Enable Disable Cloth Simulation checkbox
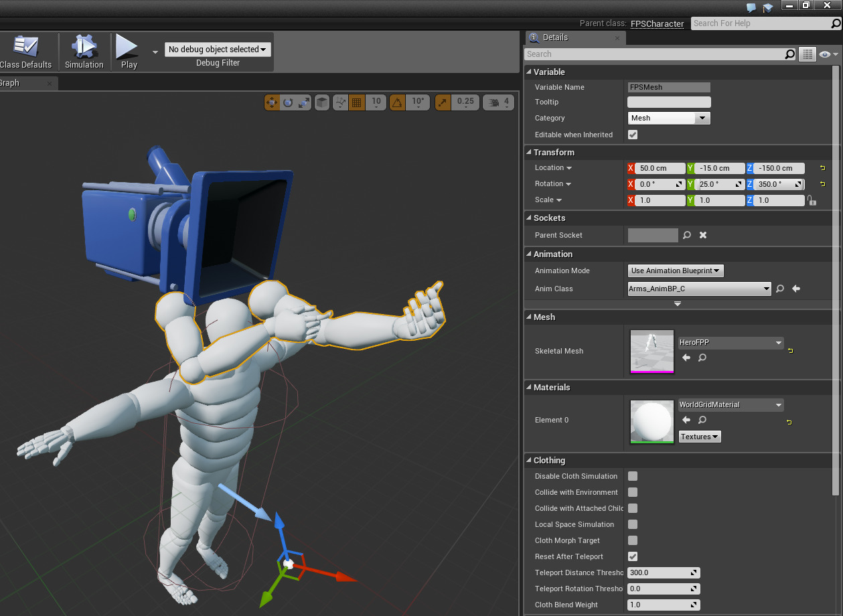This screenshot has width=843, height=616. (633, 476)
